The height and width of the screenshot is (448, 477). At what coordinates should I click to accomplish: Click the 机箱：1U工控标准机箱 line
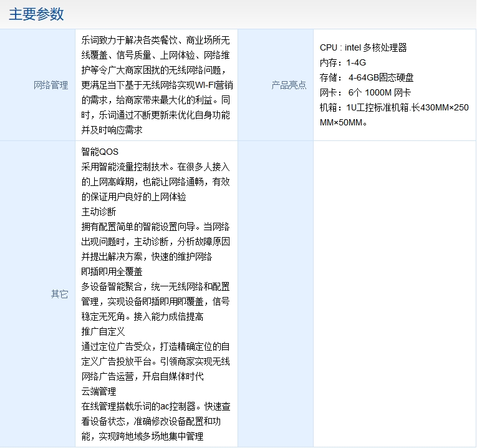pos(394,107)
